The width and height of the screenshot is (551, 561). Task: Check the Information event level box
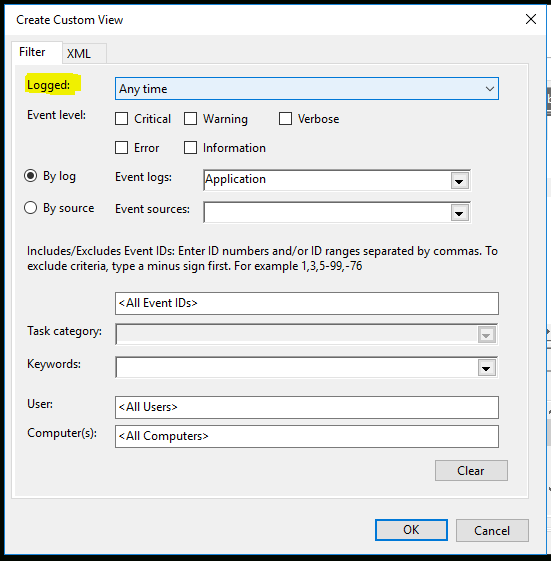tap(190, 147)
